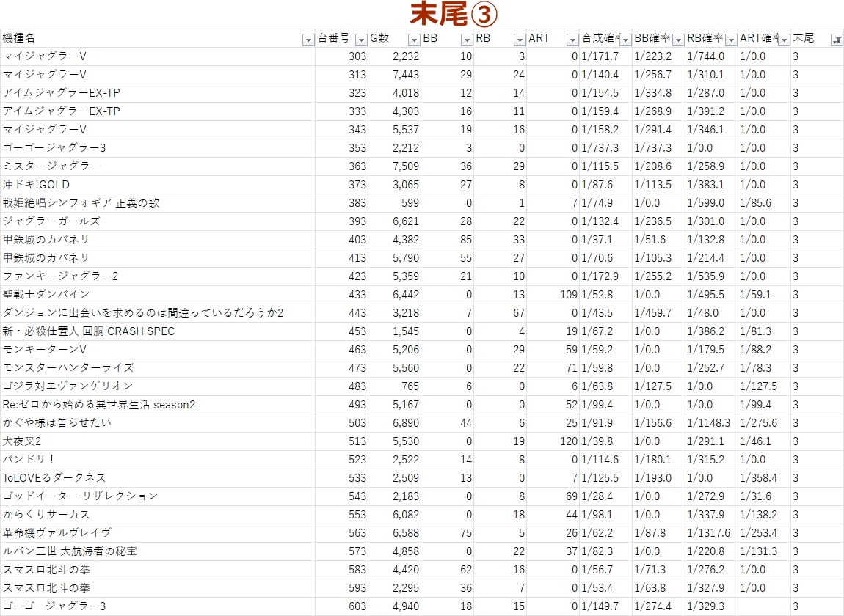The height and width of the screenshot is (616, 844).
Task: Select the cell 甲鉄城のカバネリ for machine 403
Action: pyautogui.click(x=158, y=239)
